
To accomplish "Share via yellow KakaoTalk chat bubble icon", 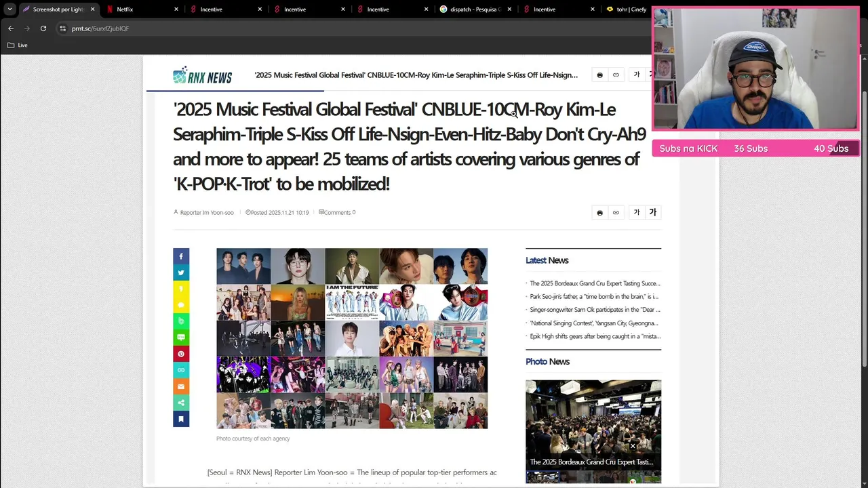I will pyautogui.click(x=181, y=305).
